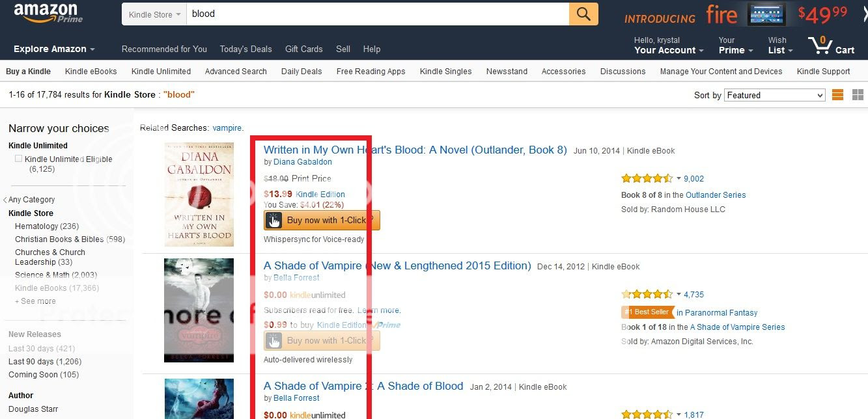Select Buy a Kindle tab
This screenshot has height=419, width=868.
28,72
